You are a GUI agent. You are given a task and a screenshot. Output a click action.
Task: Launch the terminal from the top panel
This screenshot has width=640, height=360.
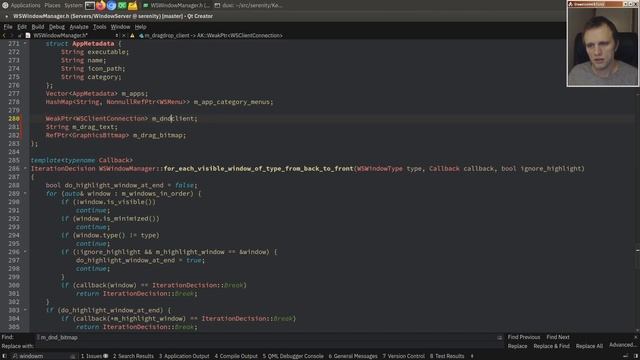point(90,5)
